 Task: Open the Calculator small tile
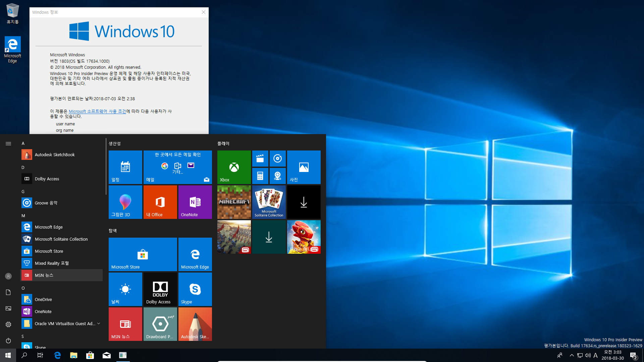(260, 176)
